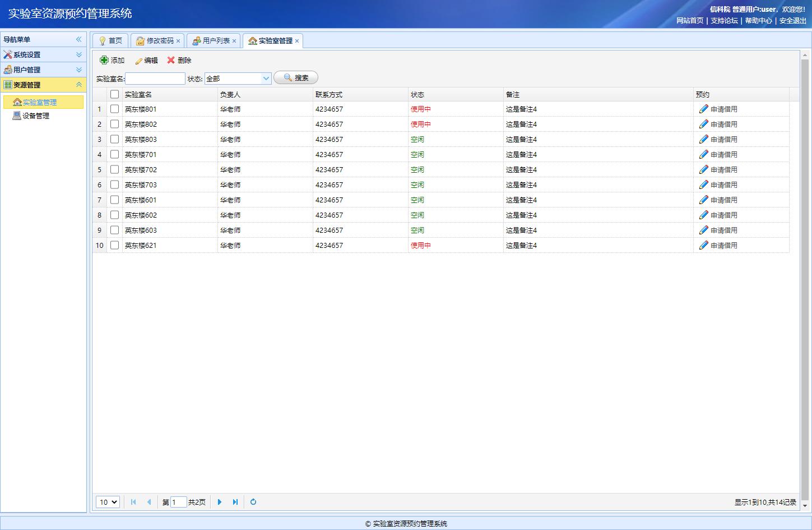The width and height of the screenshot is (812, 530).
Task: Expand the 系统设置 accordion section
Action: (x=43, y=54)
